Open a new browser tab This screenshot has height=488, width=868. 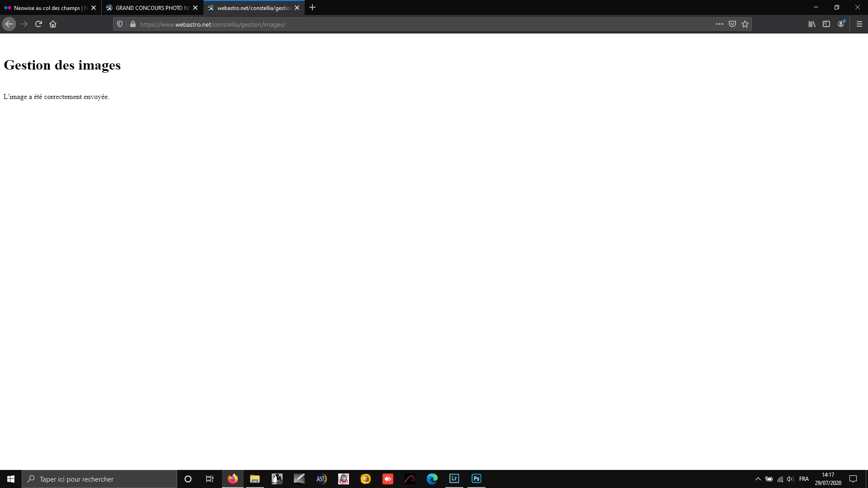click(312, 8)
